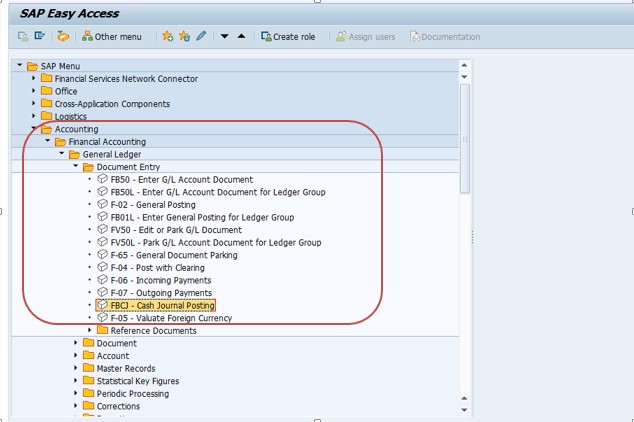
Task: Open FV50L Park G/L Document for Ledger Group
Action: [216, 242]
